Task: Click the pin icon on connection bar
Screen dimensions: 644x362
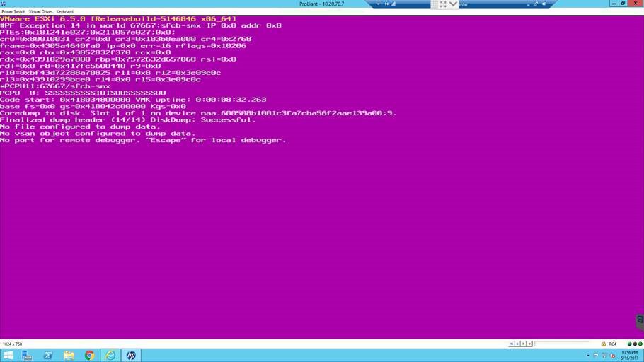Action: [386, 4]
